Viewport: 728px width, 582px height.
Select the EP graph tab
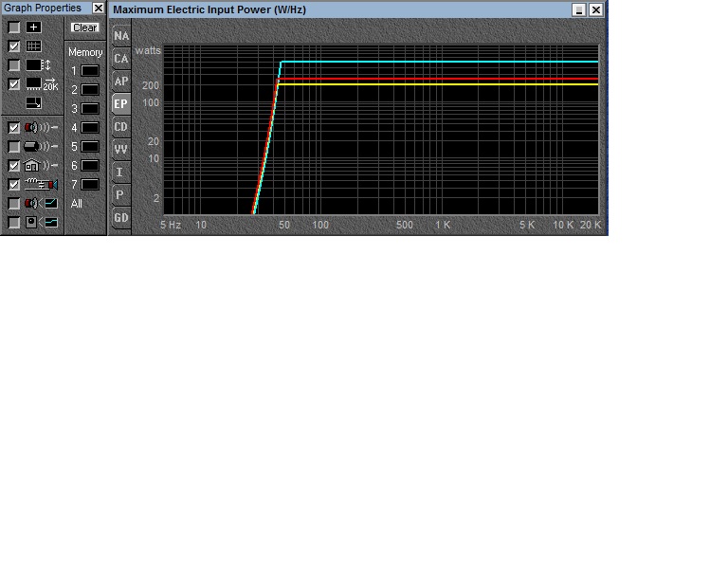click(121, 104)
